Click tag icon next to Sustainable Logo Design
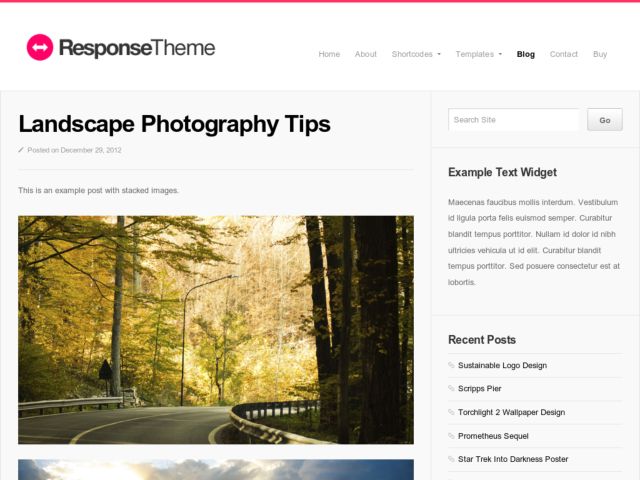Viewport: 640px width, 480px height. tap(451, 365)
